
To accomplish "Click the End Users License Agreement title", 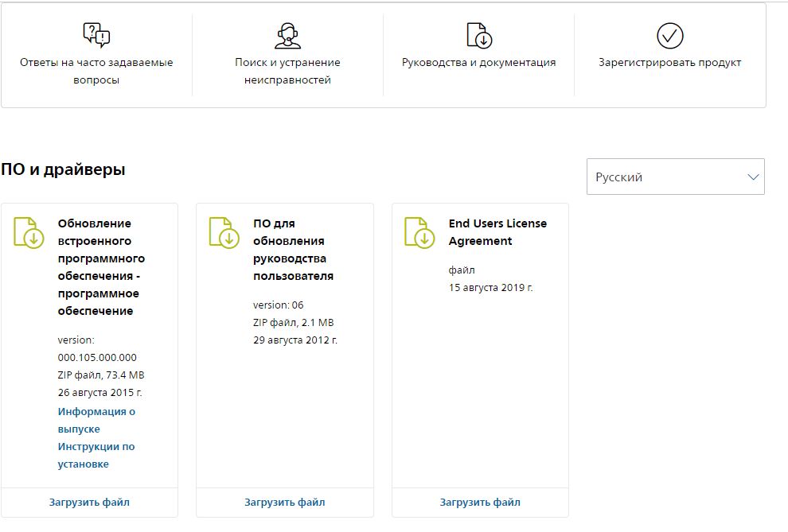I will coord(497,232).
